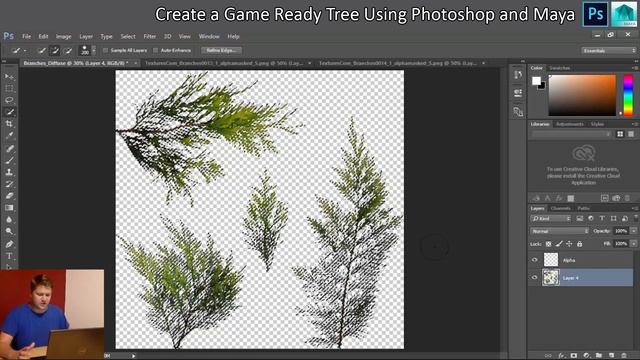Click Create new group folder icon
The image size is (640, 360).
tap(599, 356)
